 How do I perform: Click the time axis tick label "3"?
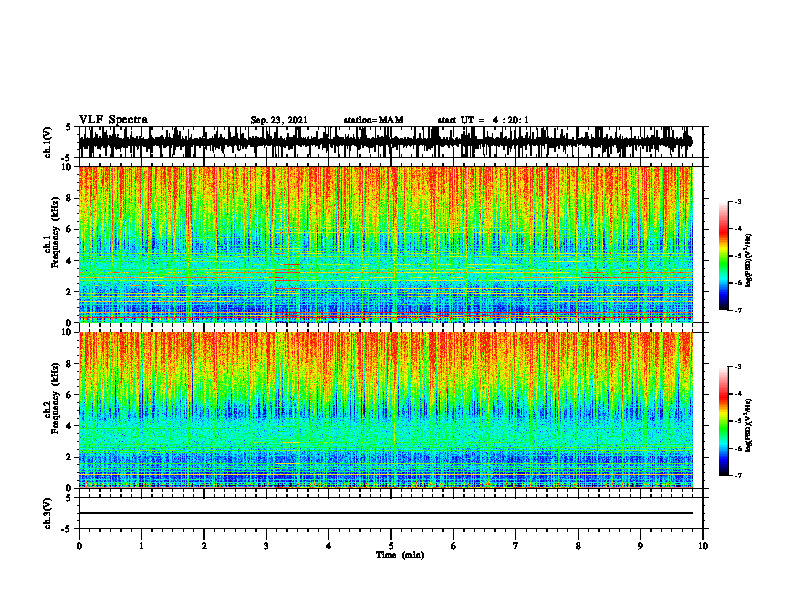[x=266, y=546]
